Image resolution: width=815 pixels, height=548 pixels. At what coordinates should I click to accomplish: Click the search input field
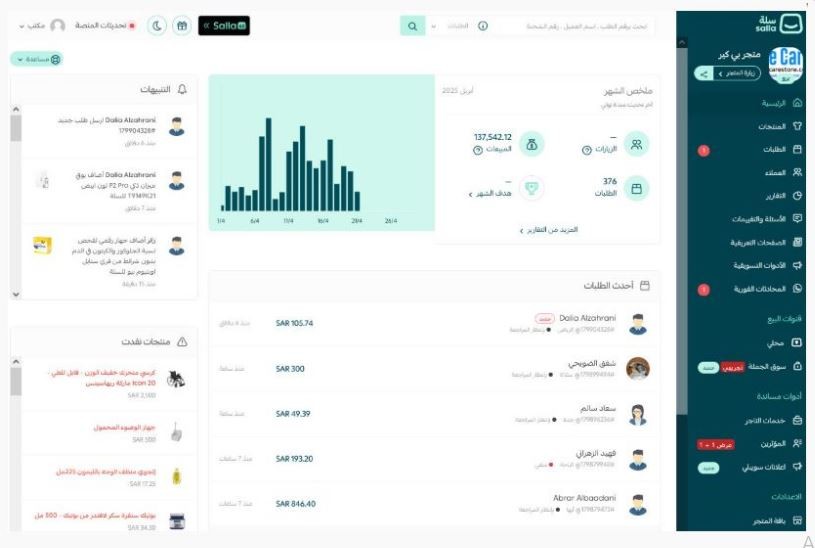[x=572, y=26]
